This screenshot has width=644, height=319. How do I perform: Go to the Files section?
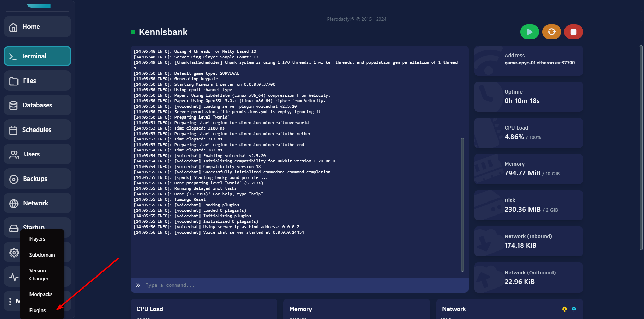pos(37,81)
